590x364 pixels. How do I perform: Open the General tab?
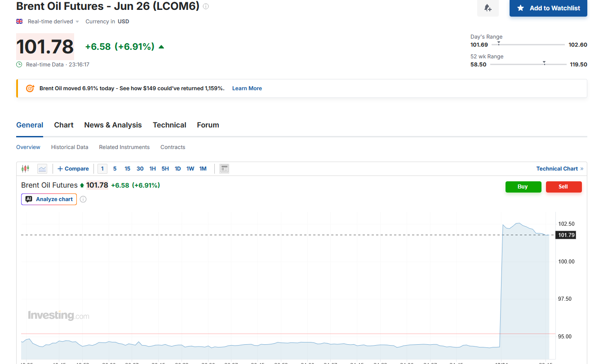pos(30,125)
